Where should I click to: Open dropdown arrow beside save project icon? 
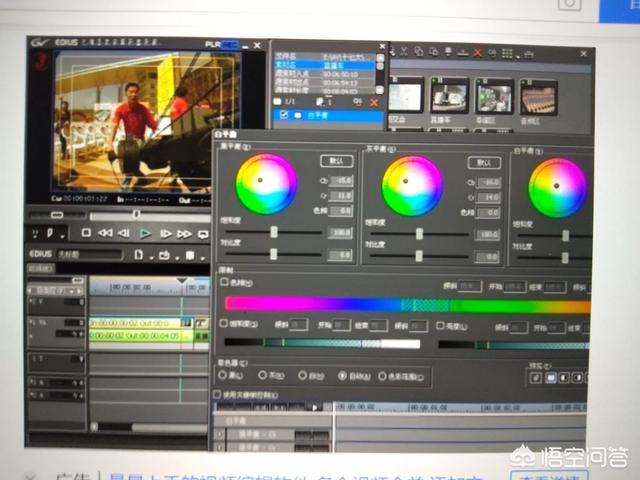pyautogui.click(x=202, y=258)
